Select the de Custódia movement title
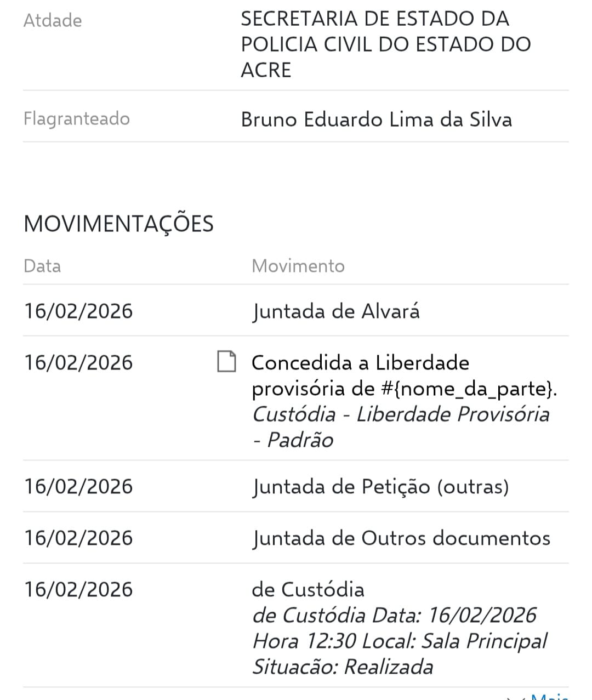The height and width of the screenshot is (700, 592). point(308,590)
